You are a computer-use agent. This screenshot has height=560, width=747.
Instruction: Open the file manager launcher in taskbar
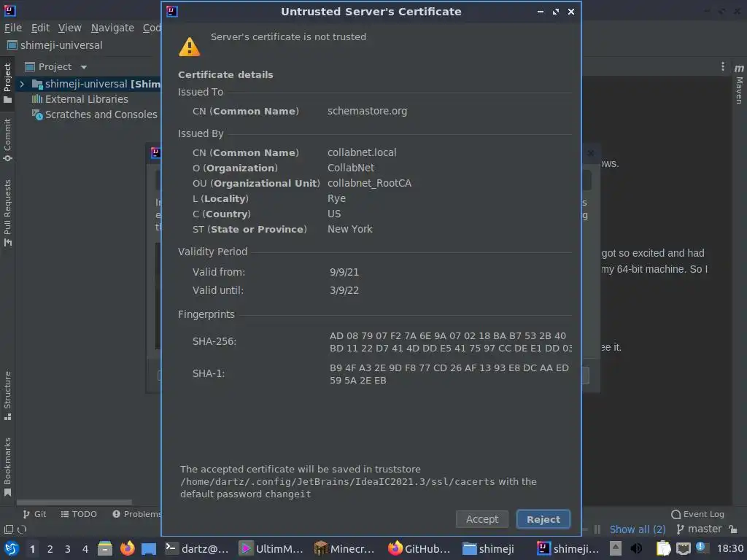pyautogui.click(x=105, y=548)
